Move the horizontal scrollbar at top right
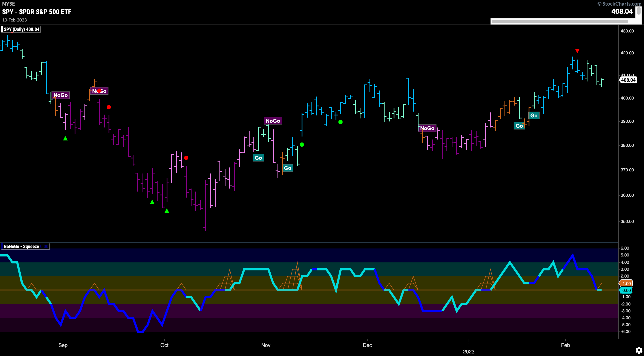Screen dimensions: 644x356 (x=560, y=21)
